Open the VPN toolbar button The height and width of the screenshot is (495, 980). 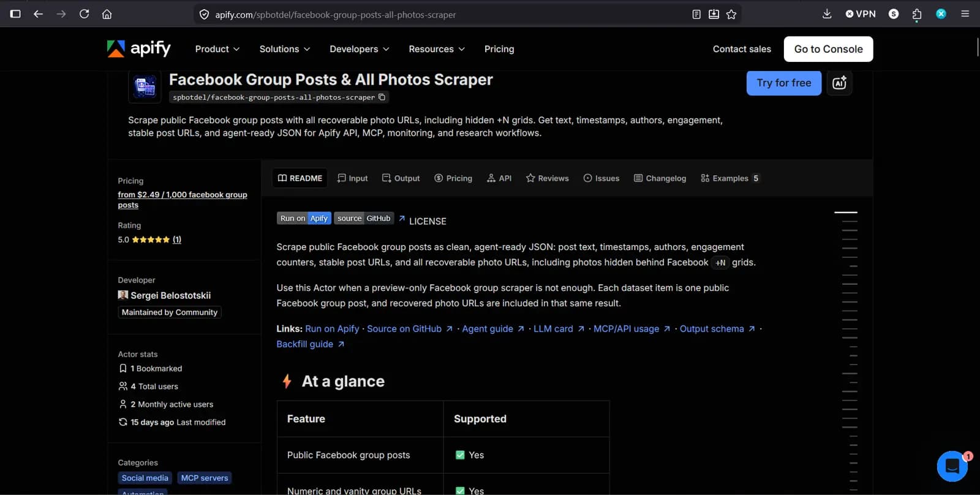tap(861, 14)
